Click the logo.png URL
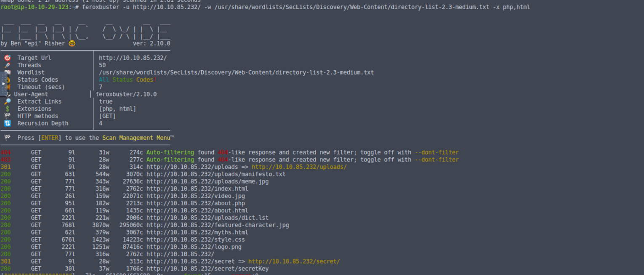 [x=194, y=247]
